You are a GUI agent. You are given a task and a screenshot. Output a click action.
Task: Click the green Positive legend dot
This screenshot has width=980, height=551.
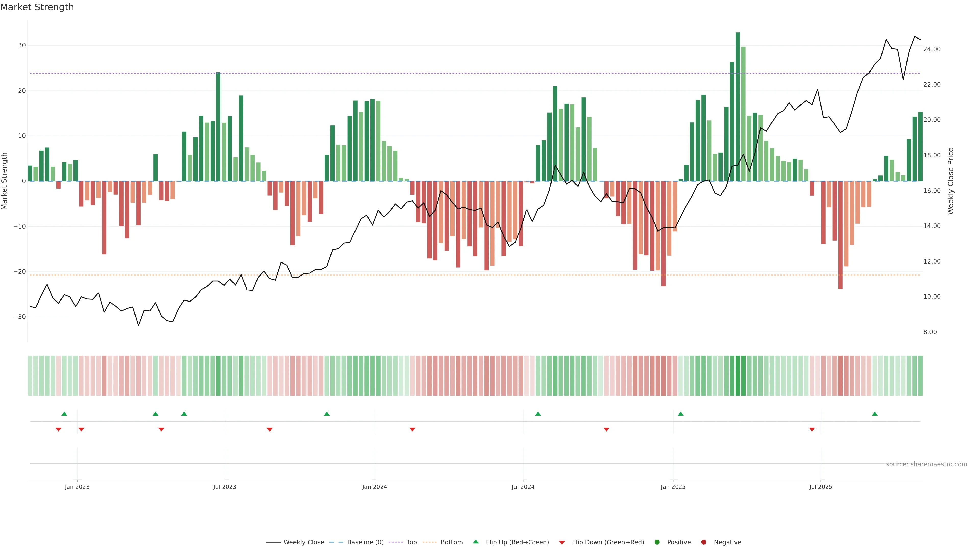[x=657, y=542]
